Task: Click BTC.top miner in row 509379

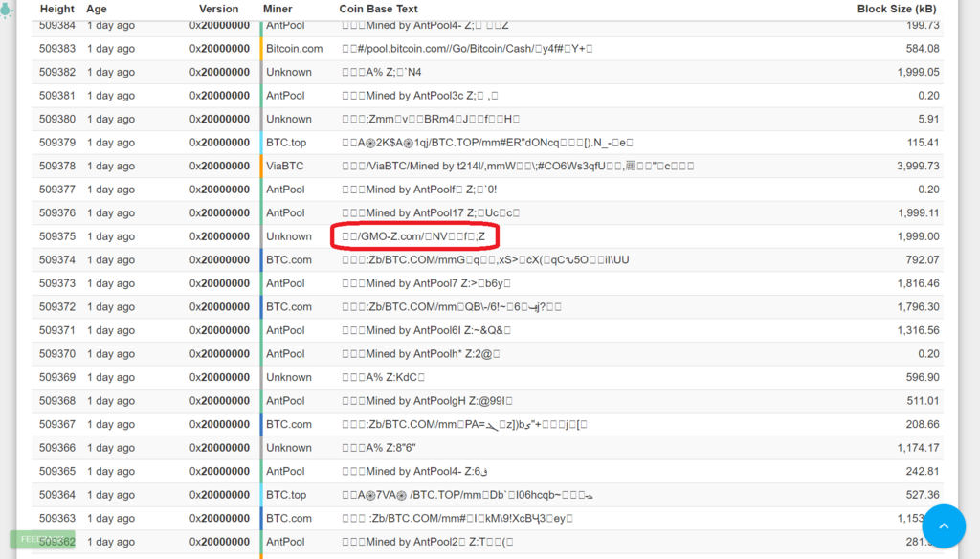Action: click(x=286, y=143)
